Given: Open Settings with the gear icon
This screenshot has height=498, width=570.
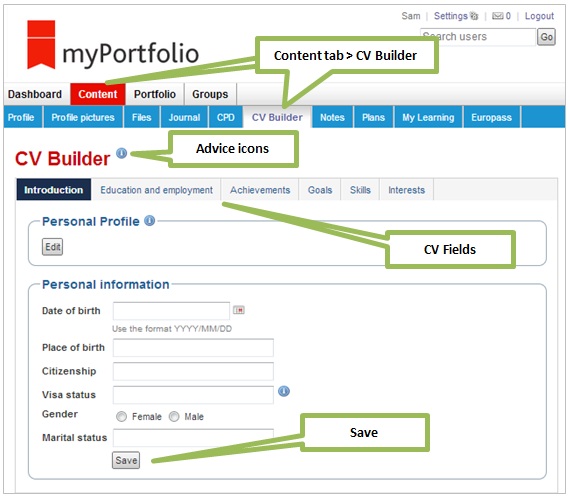Looking at the screenshot, I should click(x=474, y=16).
